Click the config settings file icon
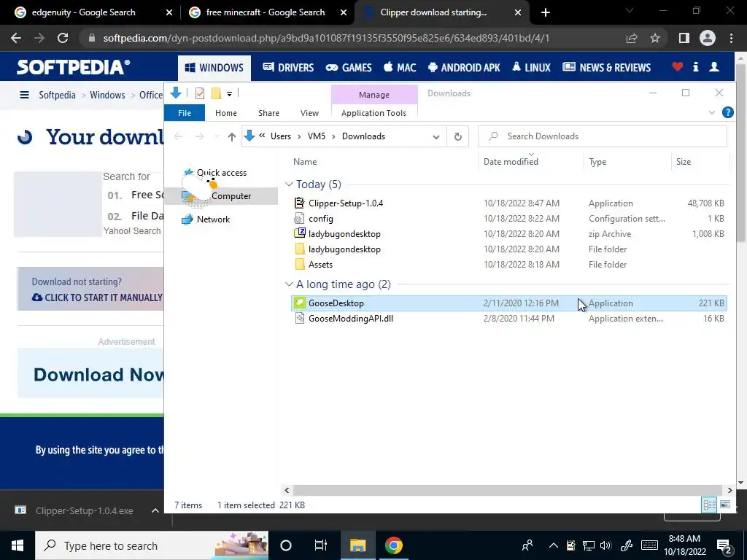747x560 pixels. click(299, 219)
